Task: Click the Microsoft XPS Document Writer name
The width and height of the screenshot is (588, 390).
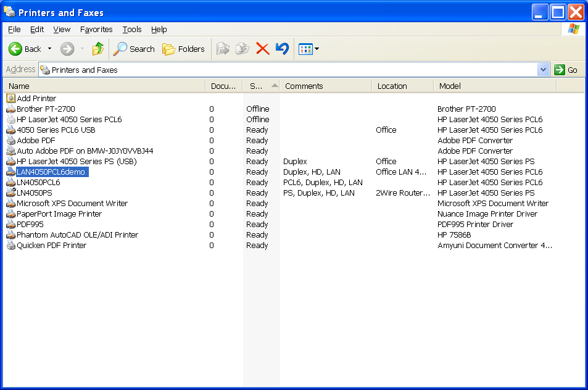Action: click(72, 203)
